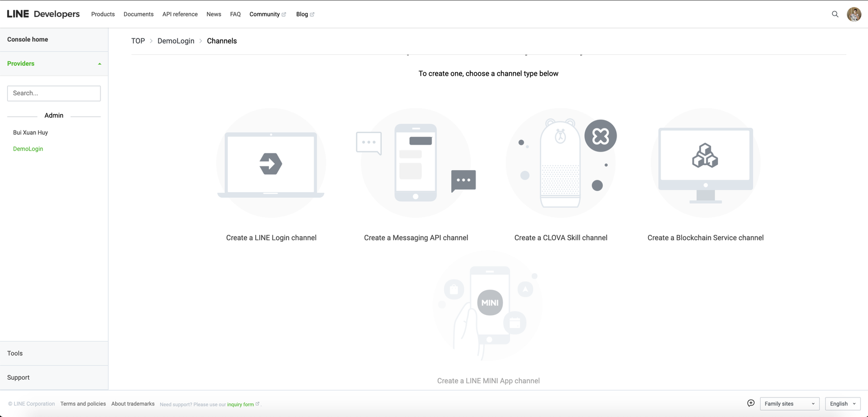Image resolution: width=868 pixels, height=417 pixels.
Task: Click the Admin group label
Action: [54, 115]
